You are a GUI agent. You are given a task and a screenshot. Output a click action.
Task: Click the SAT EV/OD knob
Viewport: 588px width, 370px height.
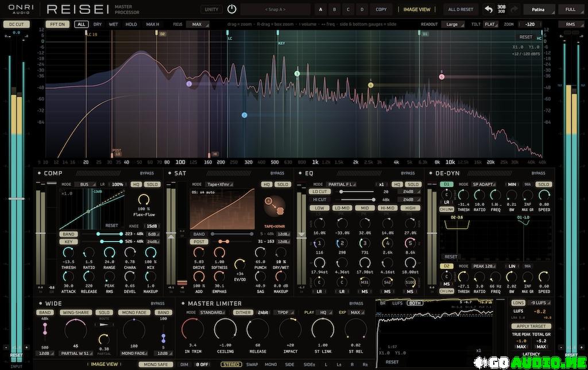point(239,265)
